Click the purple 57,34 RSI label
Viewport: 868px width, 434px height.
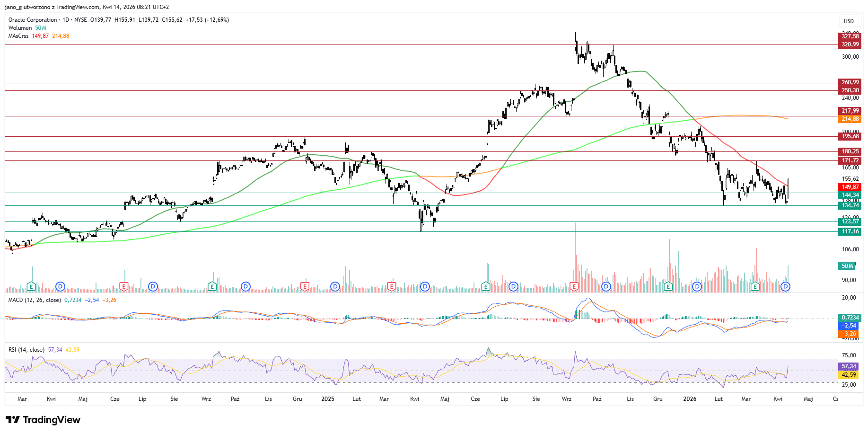click(849, 366)
